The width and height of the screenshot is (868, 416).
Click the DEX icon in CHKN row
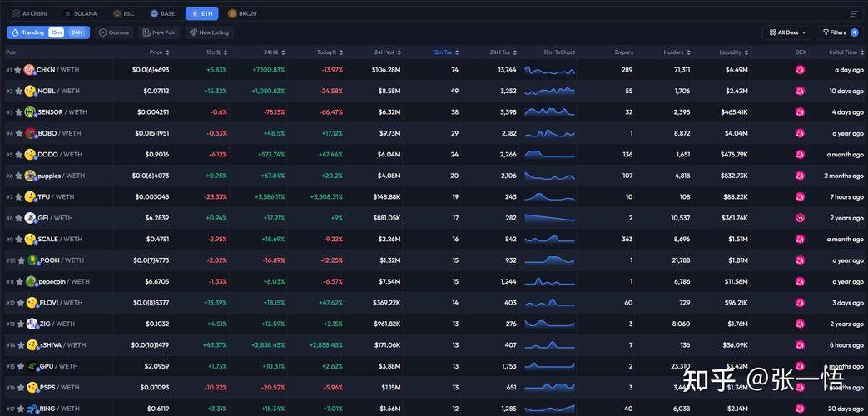point(800,70)
